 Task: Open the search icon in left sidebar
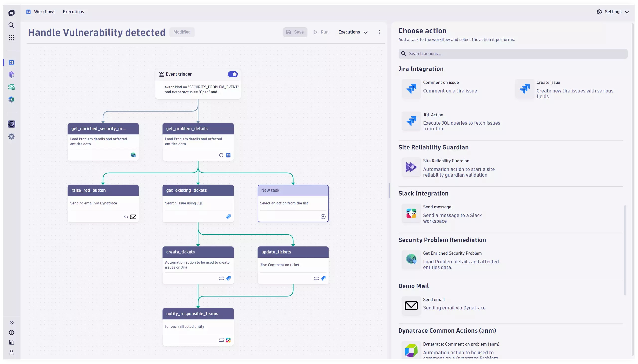(x=11, y=25)
